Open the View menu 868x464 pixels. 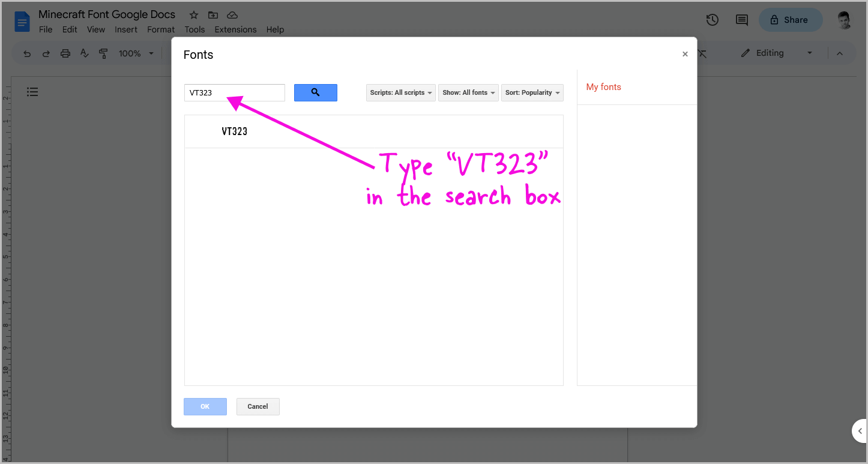click(x=96, y=29)
